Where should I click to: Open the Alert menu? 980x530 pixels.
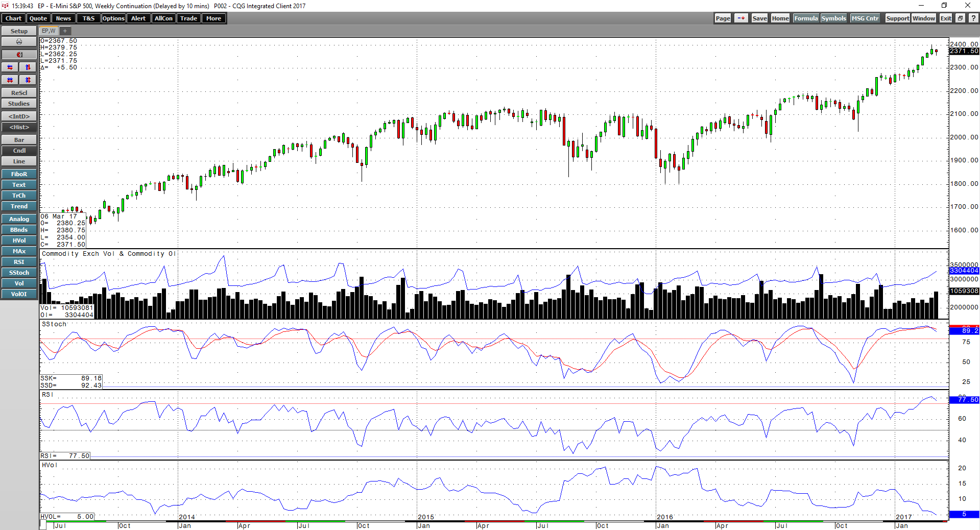[138, 18]
